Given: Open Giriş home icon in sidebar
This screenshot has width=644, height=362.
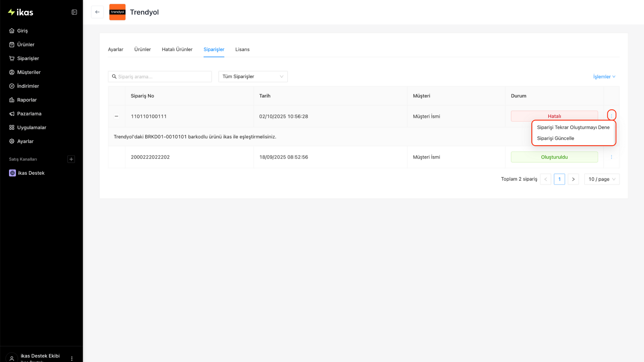Looking at the screenshot, I should [x=12, y=31].
